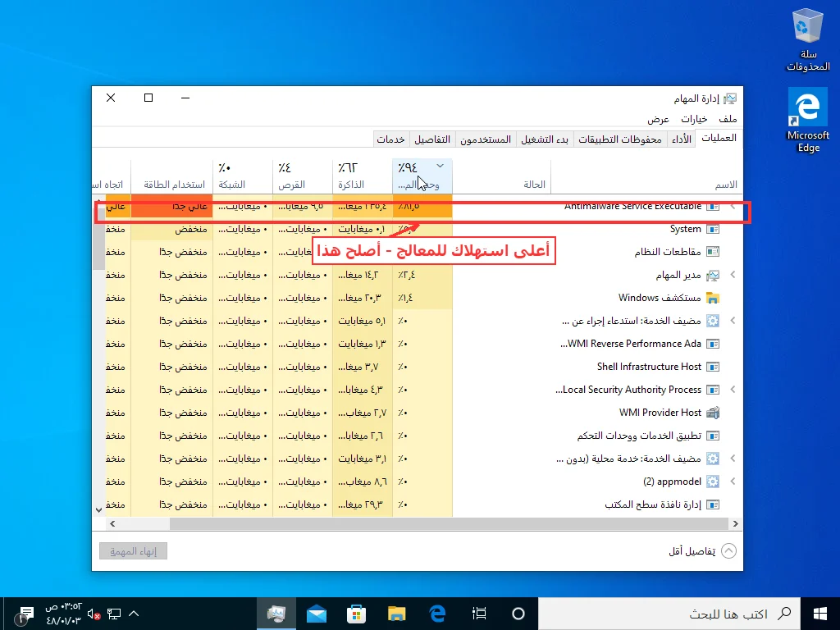This screenshot has height=630, width=840.
Task: Expand the appmodel (2) group
Action: tap(733, 482)
